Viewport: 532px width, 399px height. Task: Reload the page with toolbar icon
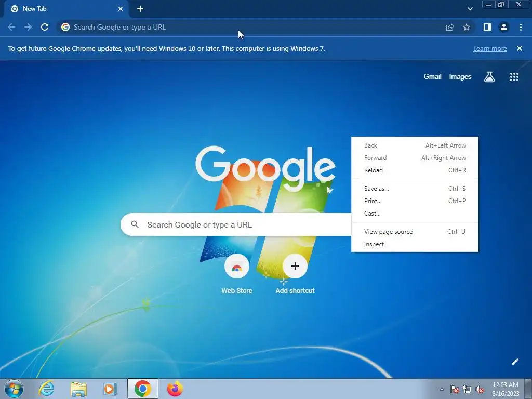45,27
